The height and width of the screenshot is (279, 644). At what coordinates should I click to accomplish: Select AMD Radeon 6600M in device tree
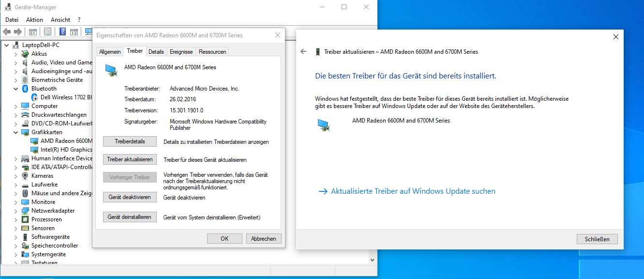click(x=66, y=141)
